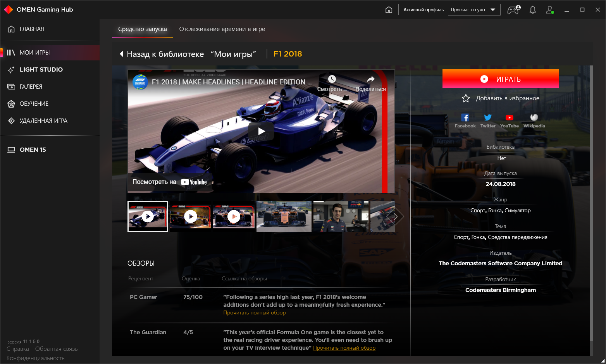Click the publisher name The Codemasters Software Company Limited
606x364 pixels.
coord(501,263)
